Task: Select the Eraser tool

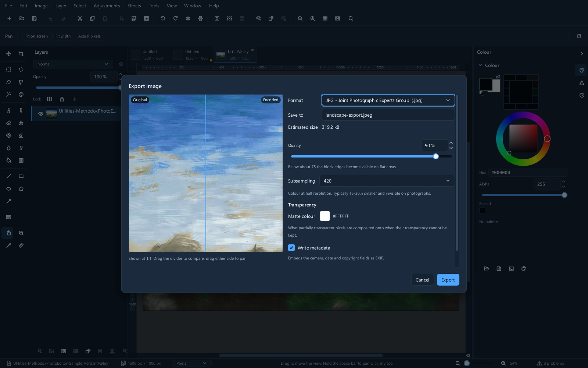Action: click(x=8, y=123)
